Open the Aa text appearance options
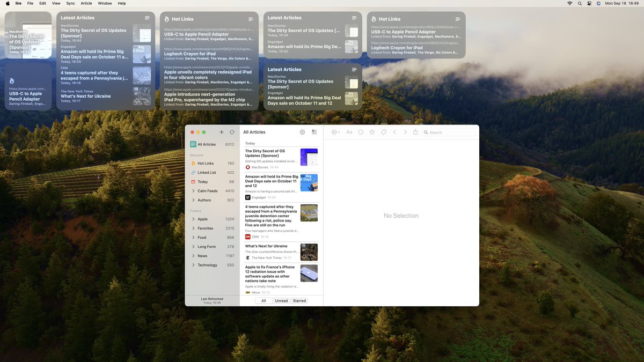The image size is (644, 362). pyautogui.click(x=349, y=132)
